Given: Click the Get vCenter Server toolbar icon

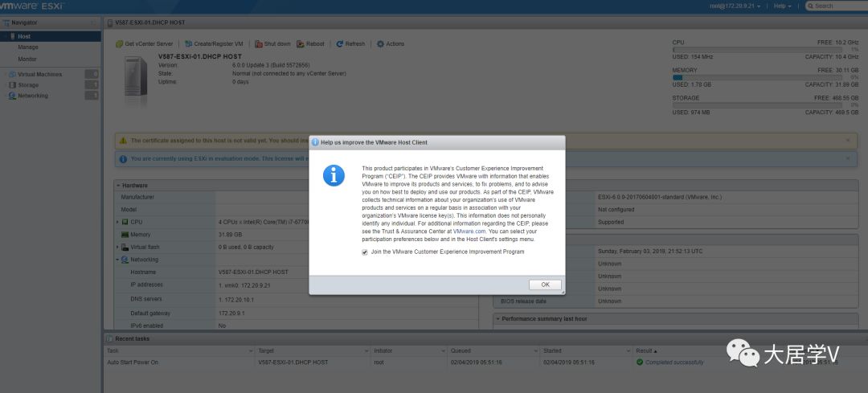Looking at the screenshot, I should coord(120,43).
